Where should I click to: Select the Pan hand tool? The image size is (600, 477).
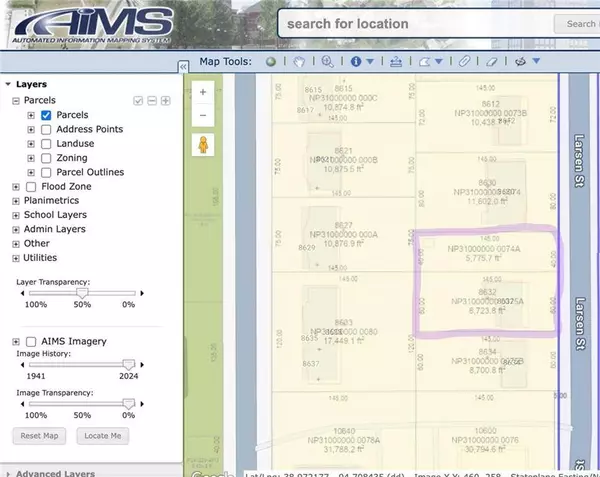click(x=298, y=61)
